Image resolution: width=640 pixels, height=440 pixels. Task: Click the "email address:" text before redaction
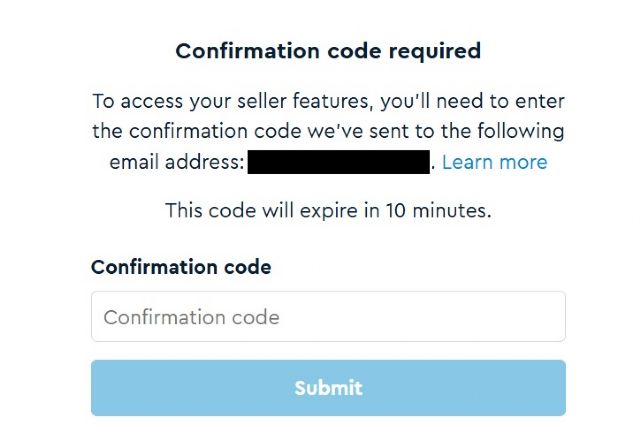(176, 162)
